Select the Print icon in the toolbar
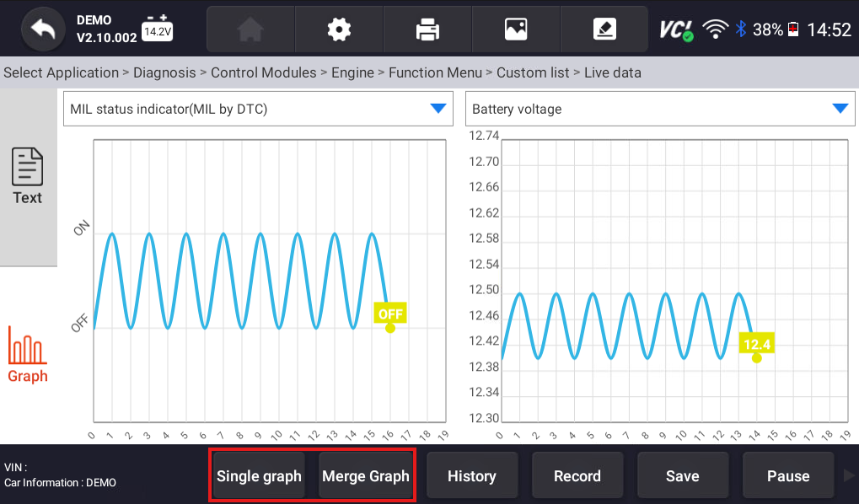The height and width of the screenshot is (504, 859). (427, 28)
